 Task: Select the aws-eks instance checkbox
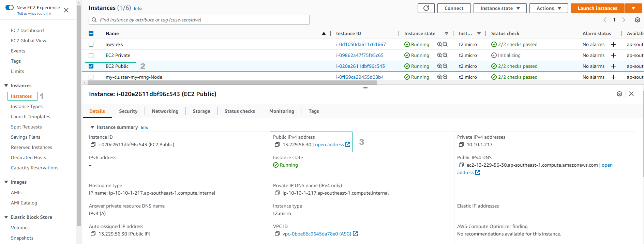tap(91, 44)
